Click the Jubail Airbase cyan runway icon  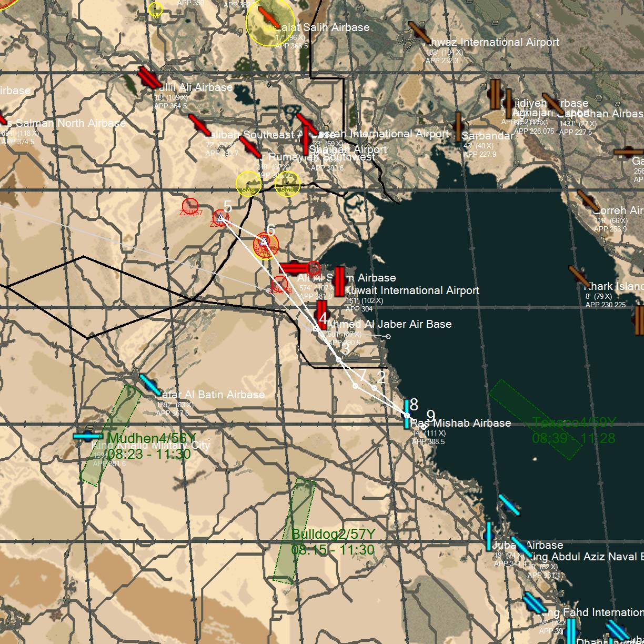pyautogui.click(x=489, y=536)
